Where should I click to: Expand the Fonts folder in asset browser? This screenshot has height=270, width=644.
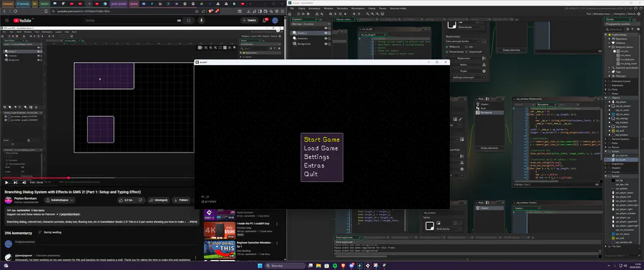pyautogui.click(x=606, y=90)
